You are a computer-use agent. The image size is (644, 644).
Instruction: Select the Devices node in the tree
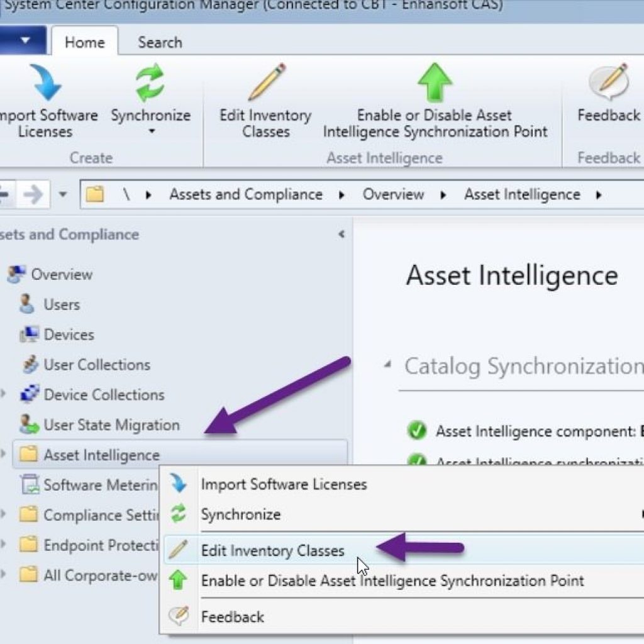tap(57, 335)
